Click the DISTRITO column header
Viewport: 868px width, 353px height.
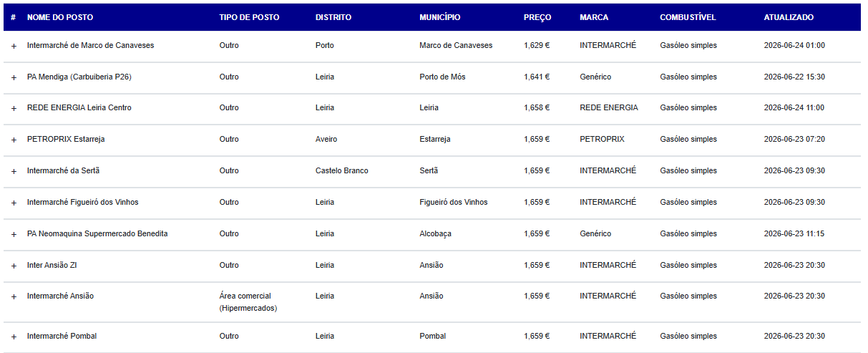tap(333, 17)
